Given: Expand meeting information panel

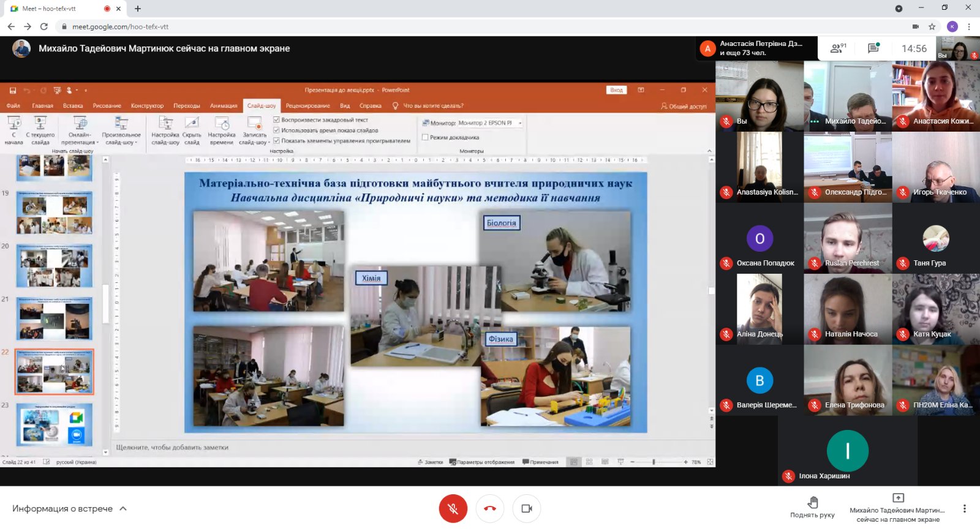Looking at the screenshot, I should tap(69, 508).
